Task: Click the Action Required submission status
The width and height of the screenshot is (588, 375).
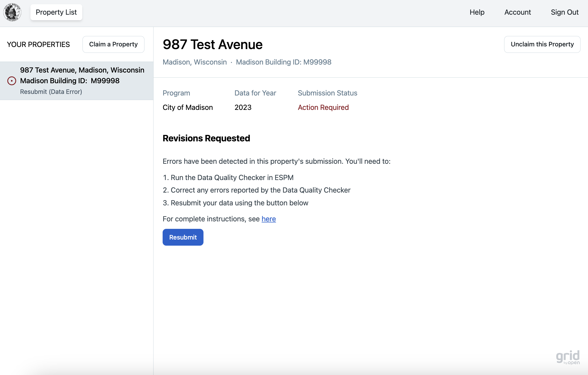Action: pos(323,107)
